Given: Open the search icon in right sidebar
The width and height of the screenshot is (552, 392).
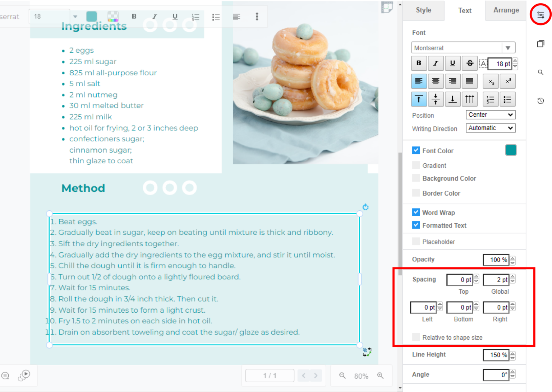Looking at the screenshot, I should pos(540,73).
